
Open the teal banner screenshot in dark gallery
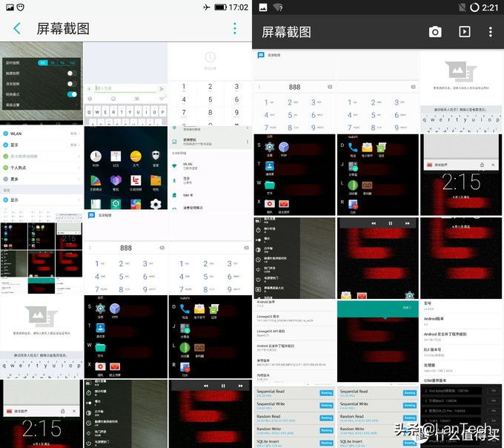(378, 341)
